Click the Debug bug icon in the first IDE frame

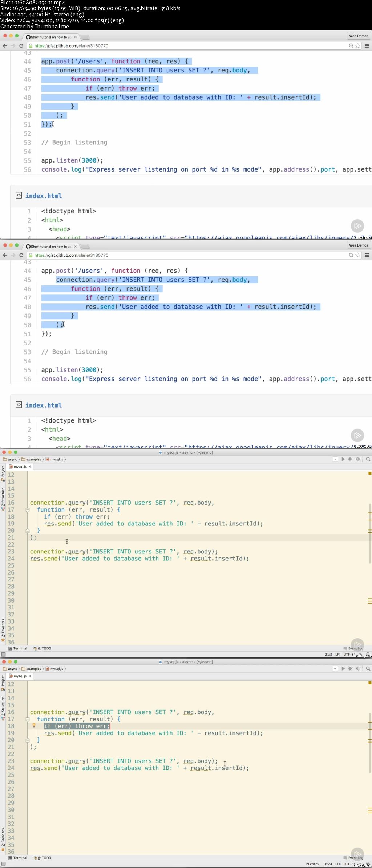point(350,459)
